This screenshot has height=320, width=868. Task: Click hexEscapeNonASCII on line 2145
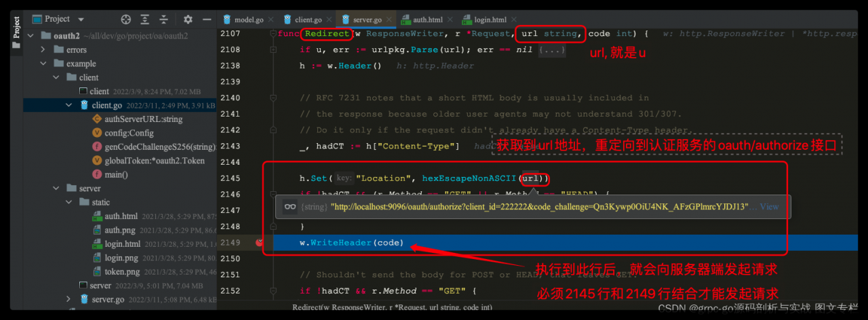470,178
